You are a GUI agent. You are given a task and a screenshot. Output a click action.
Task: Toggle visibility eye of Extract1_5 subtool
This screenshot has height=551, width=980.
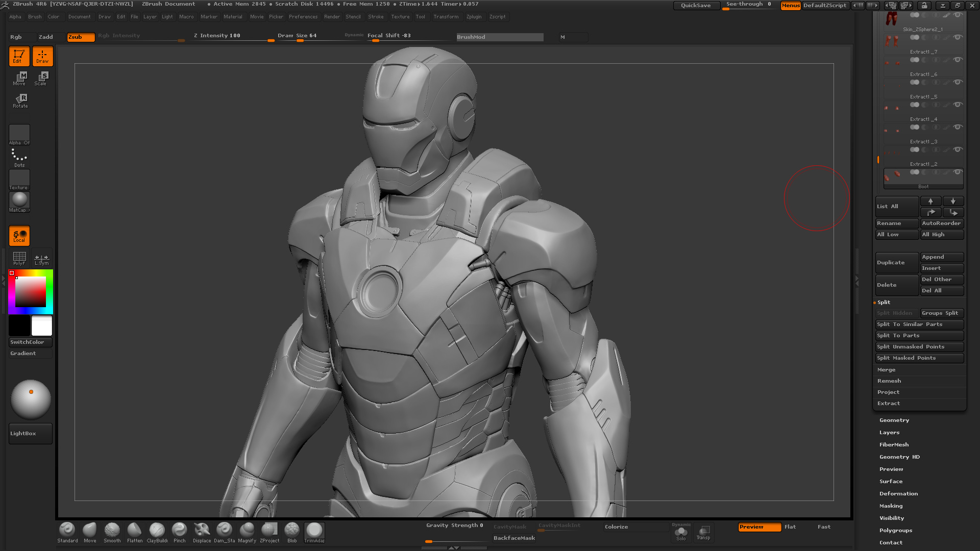click(958, 82)
